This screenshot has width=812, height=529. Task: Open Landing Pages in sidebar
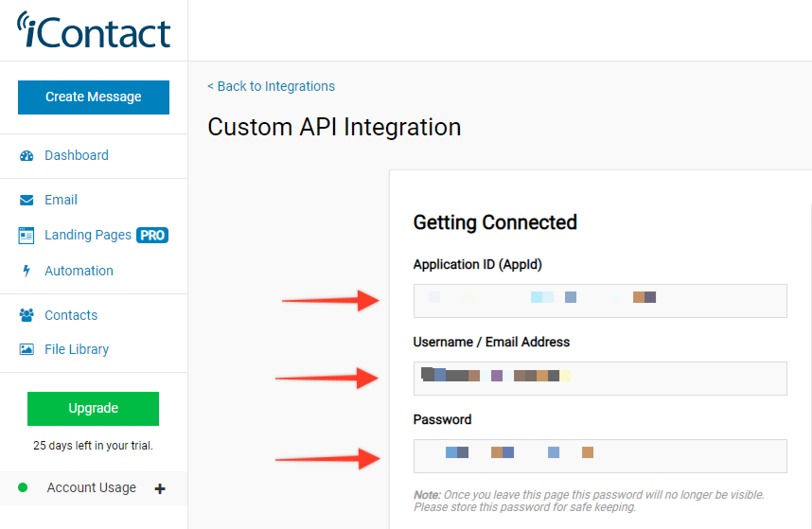click(88, 235)
